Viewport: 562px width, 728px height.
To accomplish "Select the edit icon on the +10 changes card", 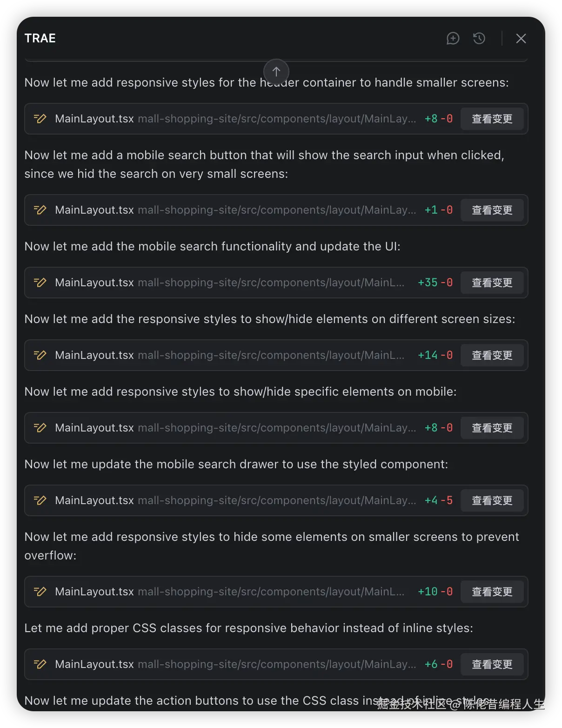I will (x=40, y=592).
